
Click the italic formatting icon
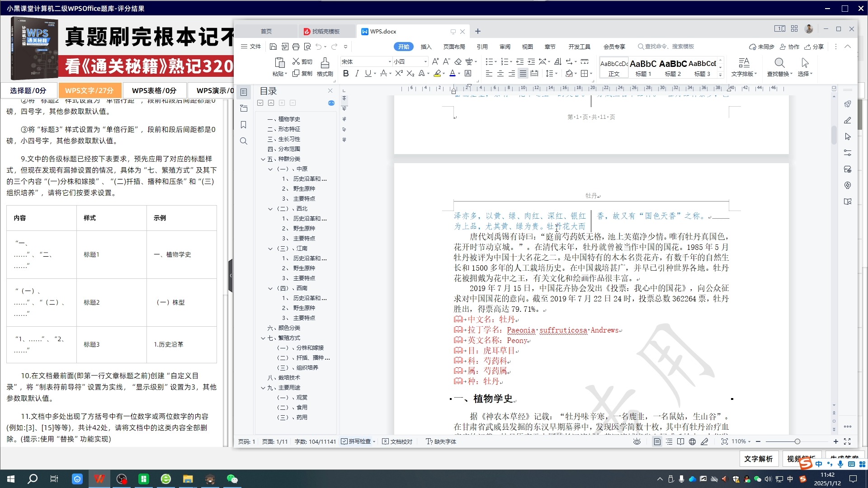[x=357, y=73]
